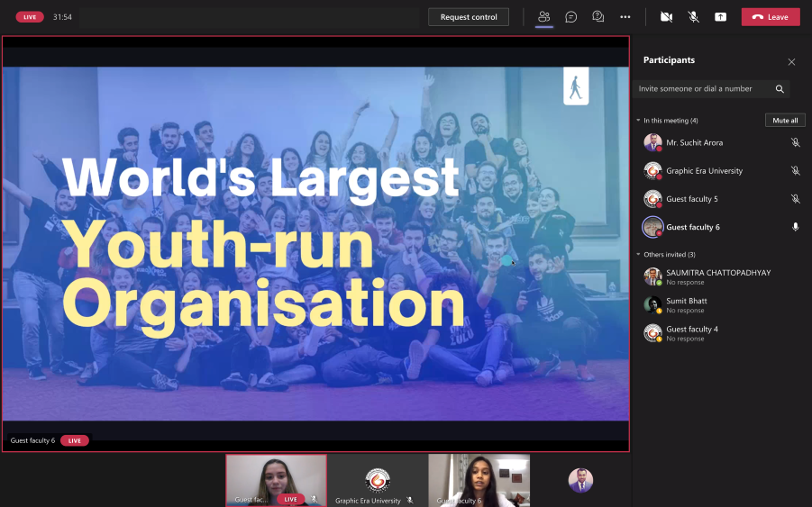This screenshot has height=507, width=812.
Task: Select Guest faculty 5 in participants list
Action: pyautogui.click(x=691, y=199)
